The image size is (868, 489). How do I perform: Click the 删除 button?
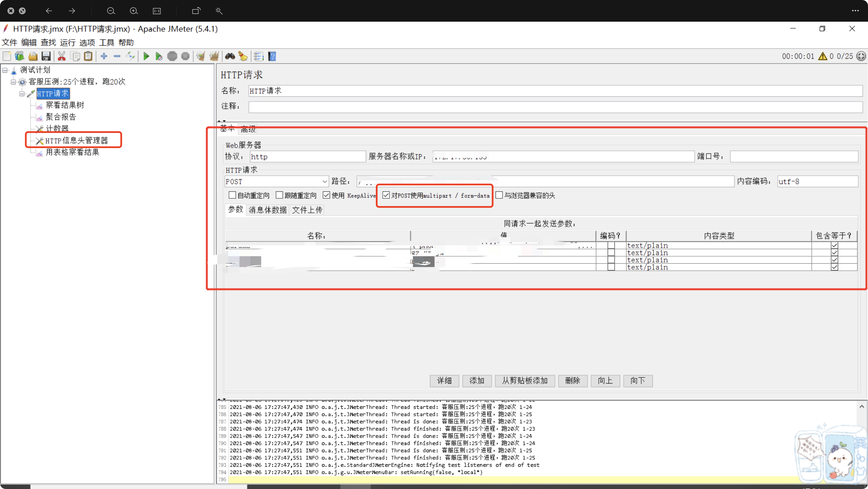tap(573, 381)
